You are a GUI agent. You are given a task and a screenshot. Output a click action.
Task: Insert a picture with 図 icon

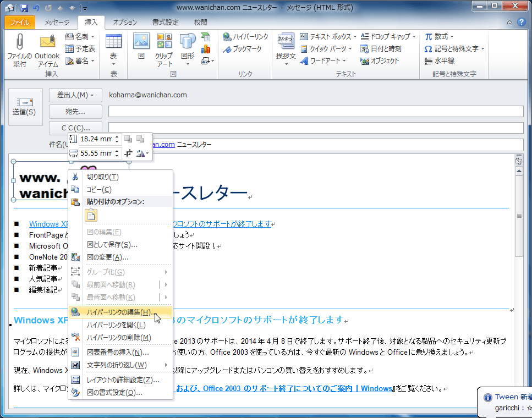[141, 47]
